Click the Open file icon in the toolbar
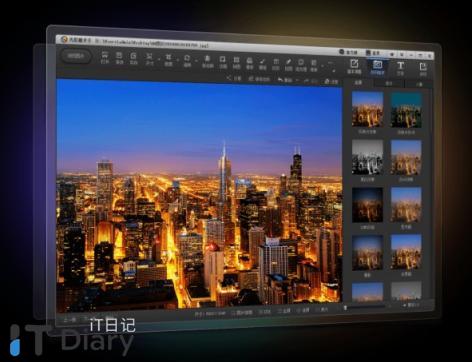The width and height of the screenshot is (472, 362). point(105,58)
